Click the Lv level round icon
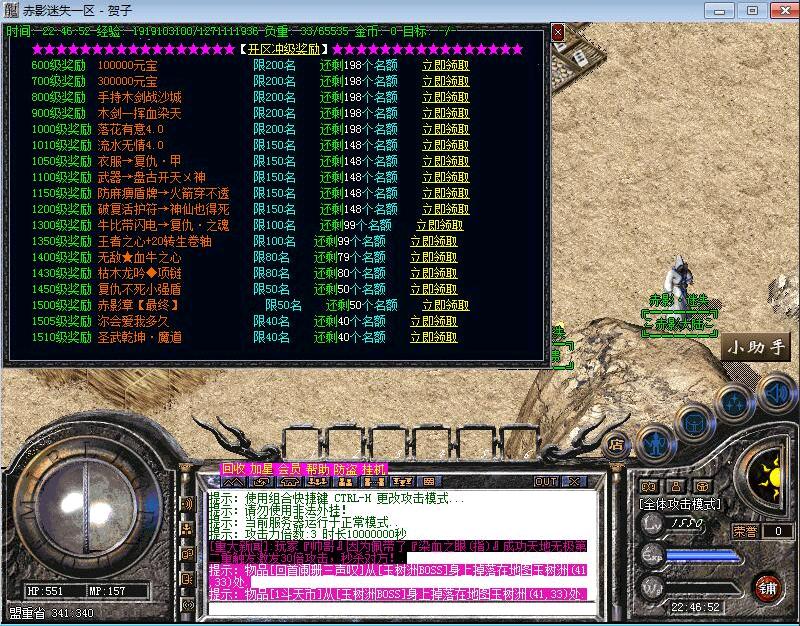Image resolution: width=800 pixels, height=626 pixels. tap(652, 524)
